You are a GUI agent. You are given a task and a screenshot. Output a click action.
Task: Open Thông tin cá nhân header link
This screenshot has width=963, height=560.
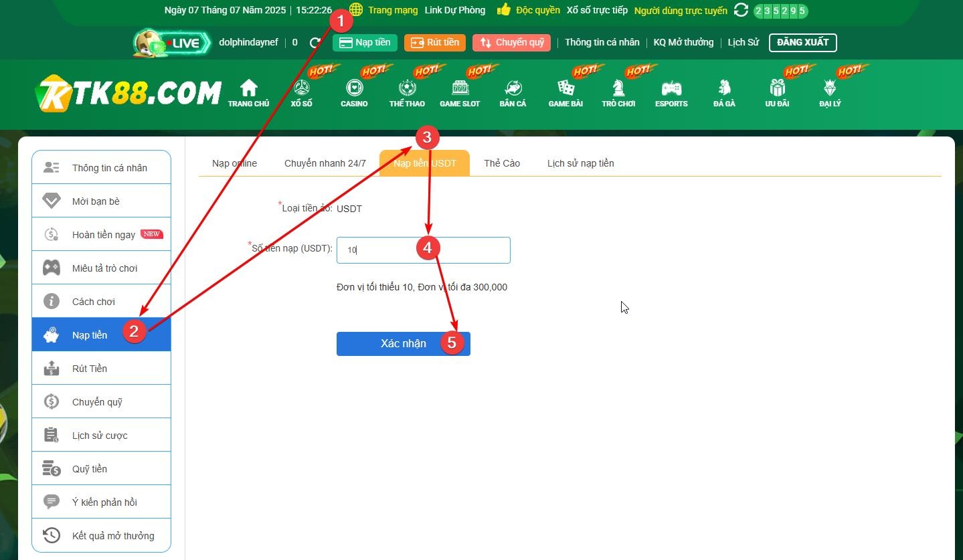[x=602, y=42]
